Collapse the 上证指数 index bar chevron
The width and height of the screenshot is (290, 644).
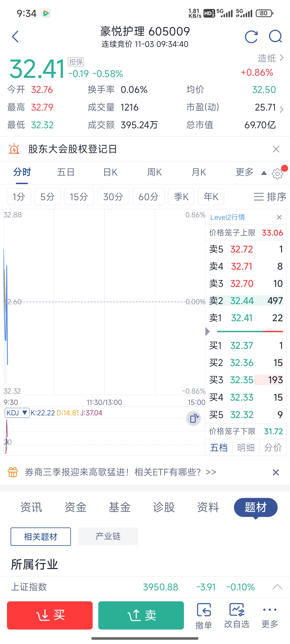(x=277, y=587)
